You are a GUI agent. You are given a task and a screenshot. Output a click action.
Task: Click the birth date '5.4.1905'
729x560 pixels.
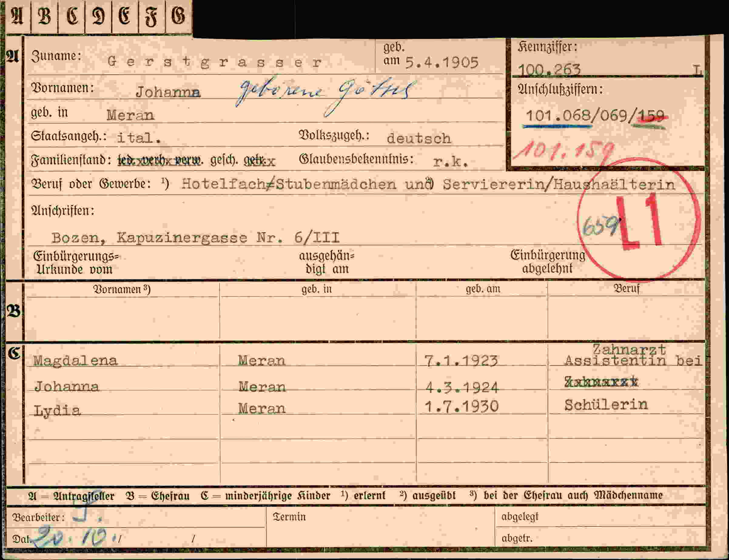coord(442,62)
